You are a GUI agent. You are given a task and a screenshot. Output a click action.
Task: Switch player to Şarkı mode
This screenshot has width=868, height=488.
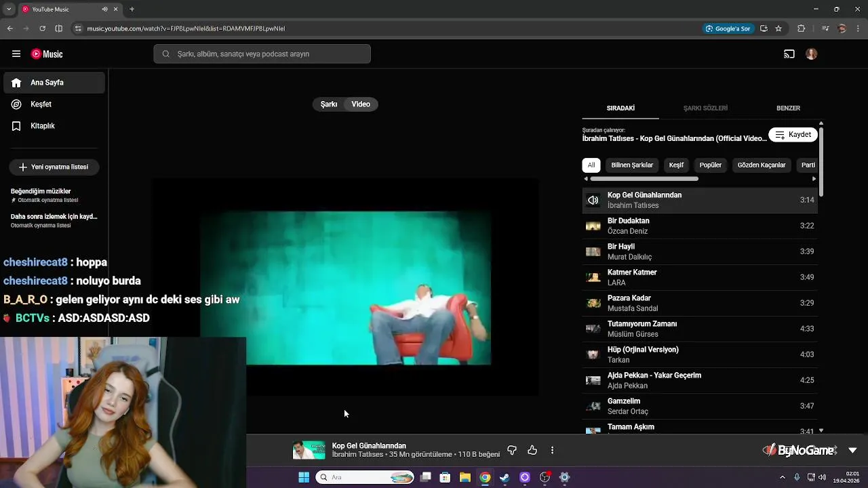pos(329,104)
